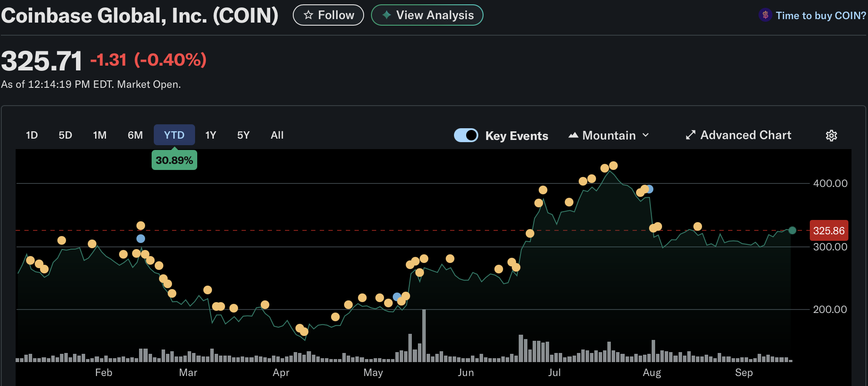Open the Advanced Chart view
868x386 pixels.
pos(739,135)
